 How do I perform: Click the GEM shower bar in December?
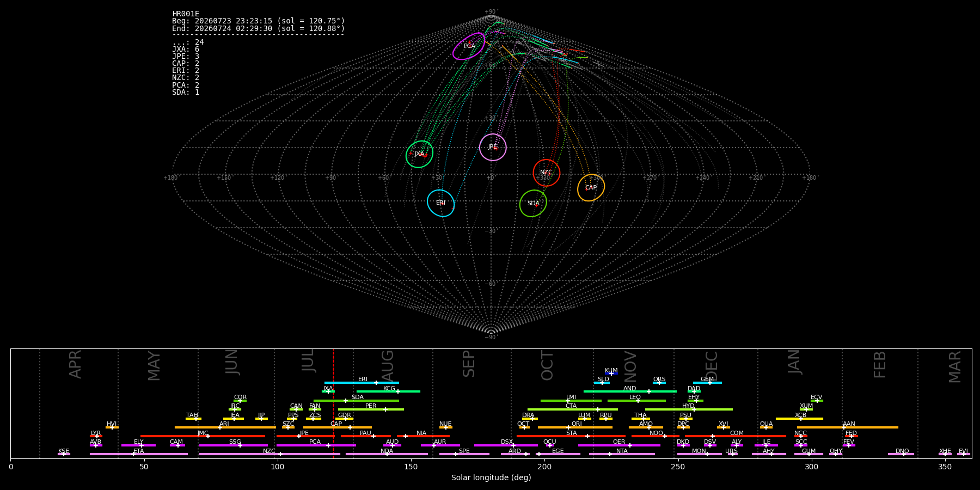pos(707,383)
